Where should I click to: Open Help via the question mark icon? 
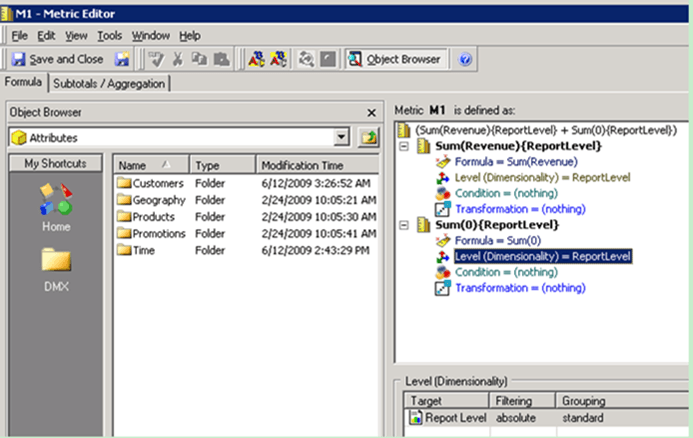coord(465,59)
